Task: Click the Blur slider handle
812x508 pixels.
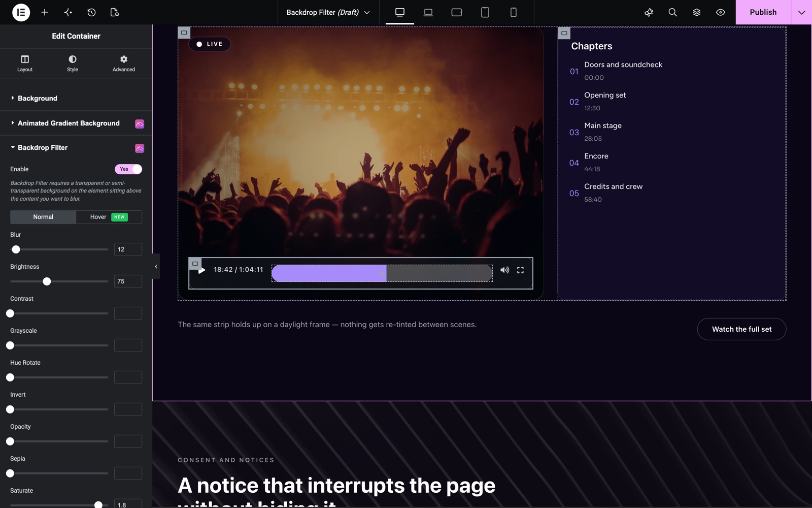Action: (x=16, y=249)
